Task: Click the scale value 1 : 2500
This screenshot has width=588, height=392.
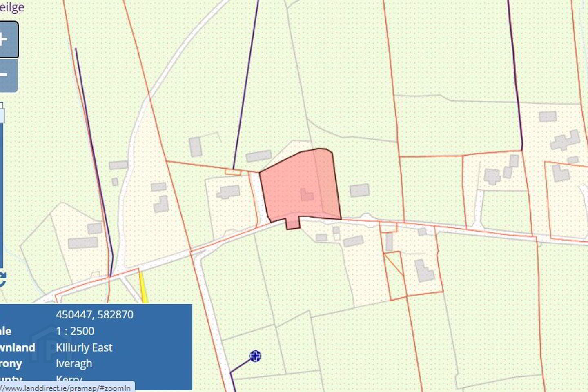Action: pyautogui.click(x=75, y=331)
